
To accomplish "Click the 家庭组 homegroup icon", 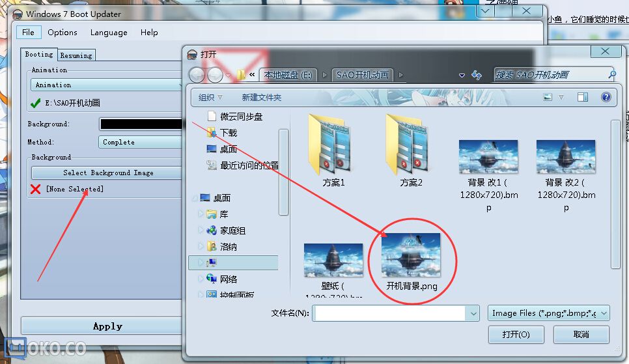I will (212, 231).
